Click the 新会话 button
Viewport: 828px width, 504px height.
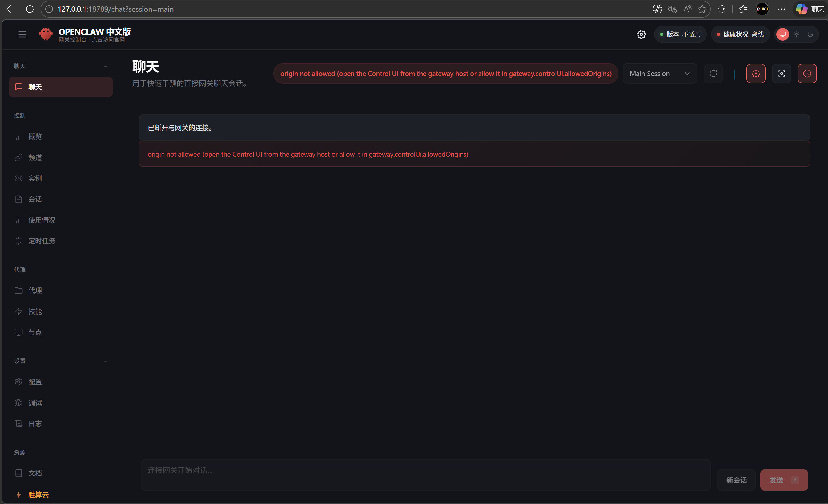(x=736, y=480)
